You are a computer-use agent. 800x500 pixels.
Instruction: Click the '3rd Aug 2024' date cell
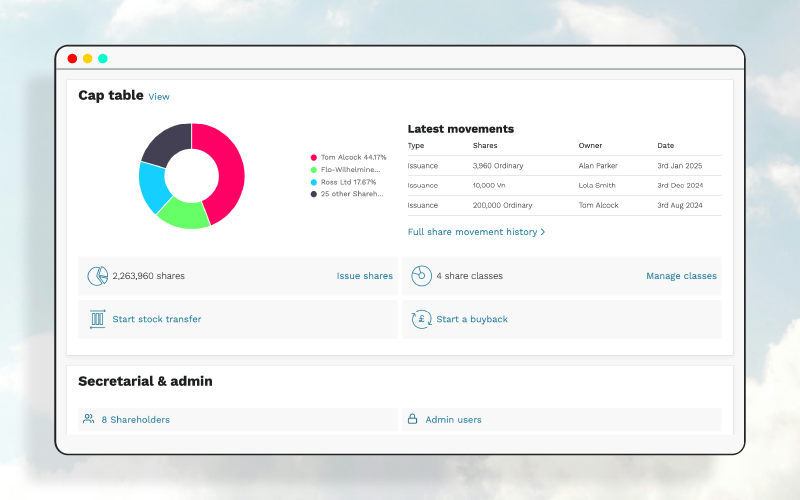pos(680,206)
